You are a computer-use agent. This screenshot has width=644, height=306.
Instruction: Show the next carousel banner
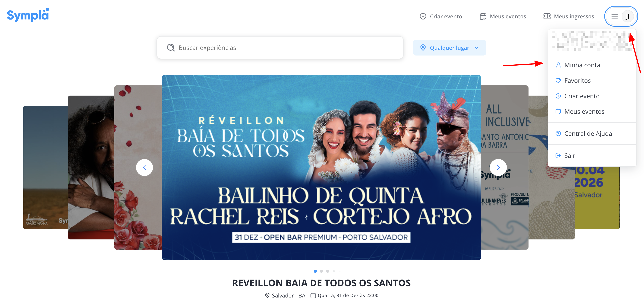click(x=498, y=167)
